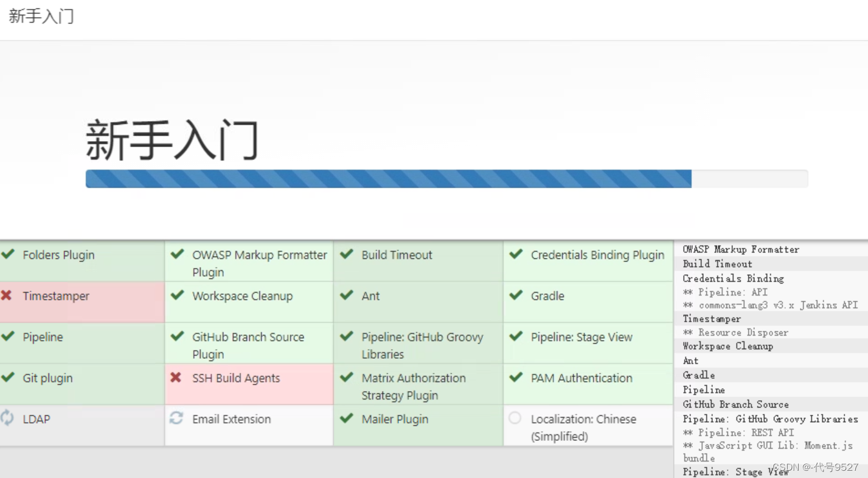Click '** Pipeline: REST API' log entry
868x478 pixels.
point(738,432)
